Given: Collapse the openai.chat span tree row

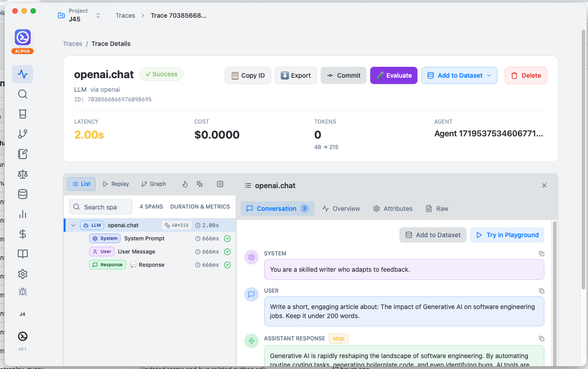Looking at the screenshot, I should (73, 225).
